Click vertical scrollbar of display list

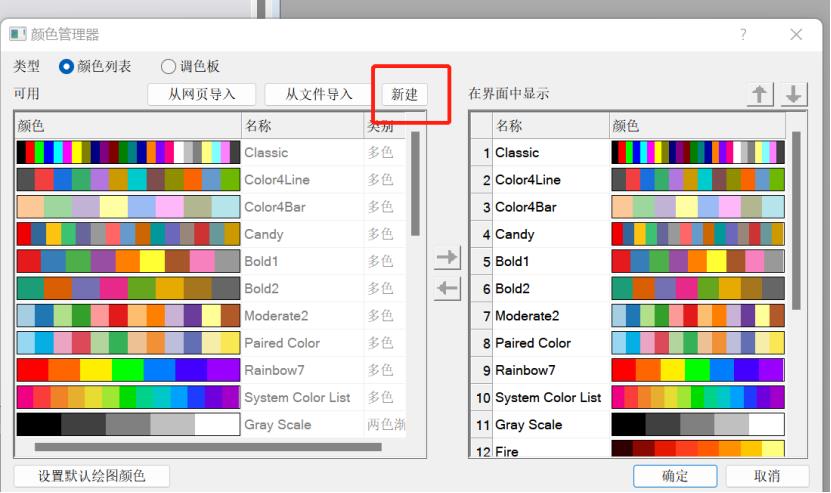click(796, 221)
